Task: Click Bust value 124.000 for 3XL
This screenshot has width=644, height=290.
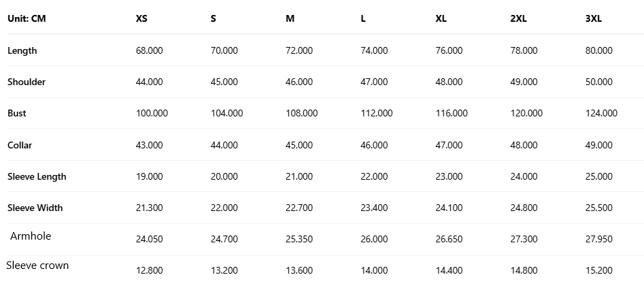Action: [x=601, y=113]
